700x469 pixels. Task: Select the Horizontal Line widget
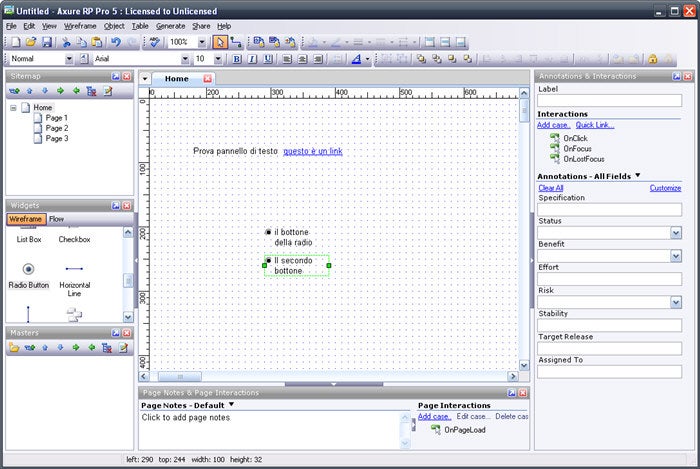click(74, 280)
